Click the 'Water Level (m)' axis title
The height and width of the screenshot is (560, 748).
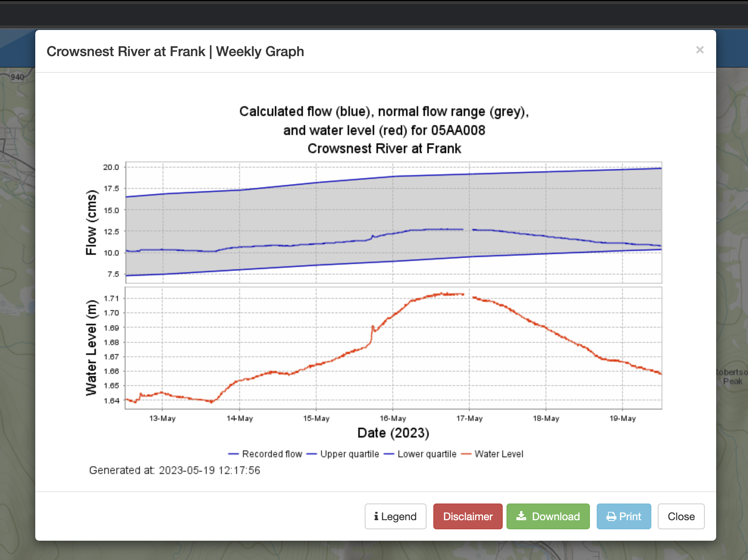click(91, 348)
